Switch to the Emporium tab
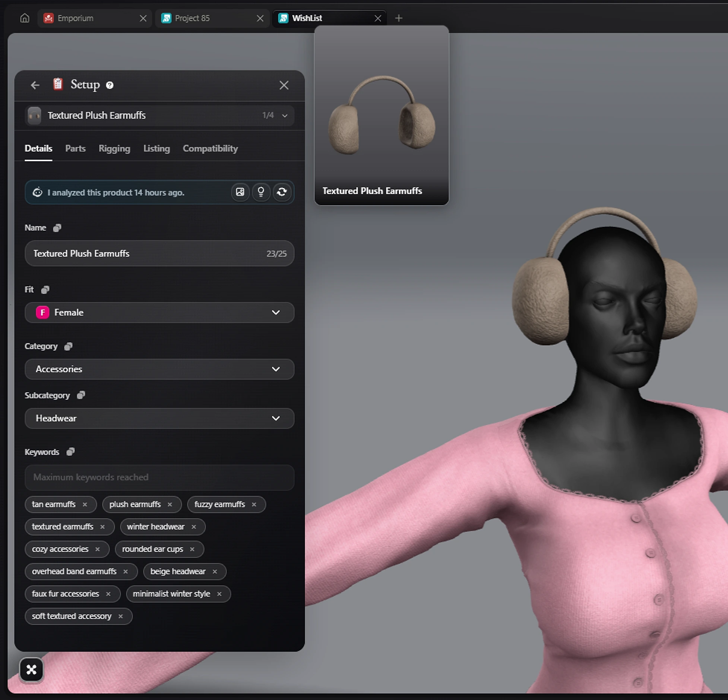This screenshot has width=728, height=700. click(95, 18)
